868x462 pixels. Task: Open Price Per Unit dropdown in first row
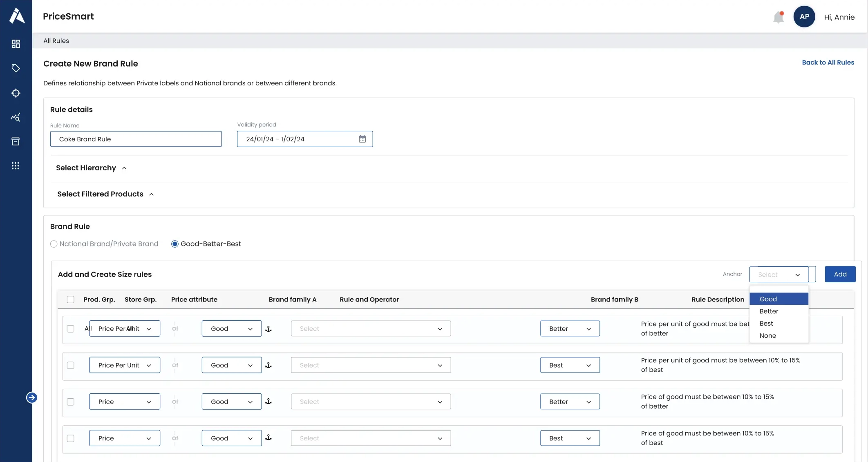(125, 328)
